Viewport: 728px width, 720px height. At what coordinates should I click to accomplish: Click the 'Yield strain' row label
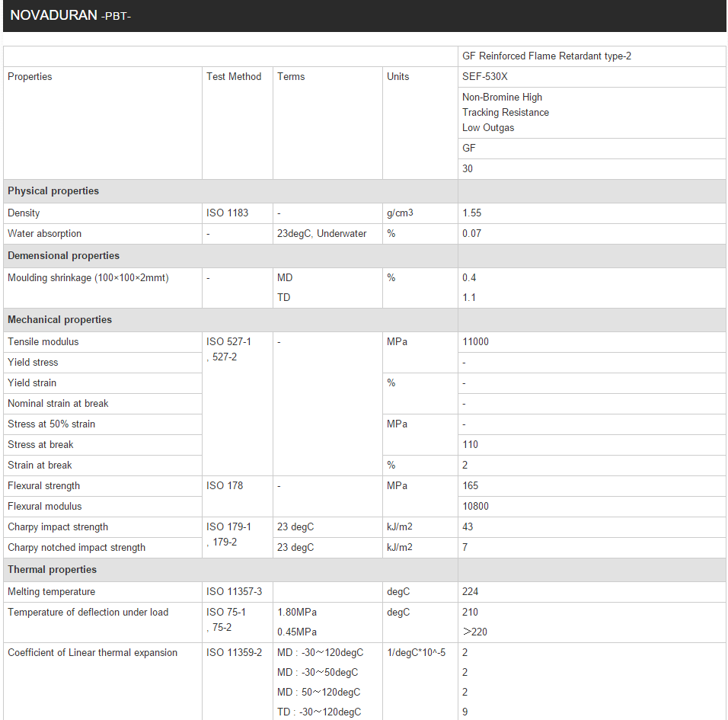point(32,382)
